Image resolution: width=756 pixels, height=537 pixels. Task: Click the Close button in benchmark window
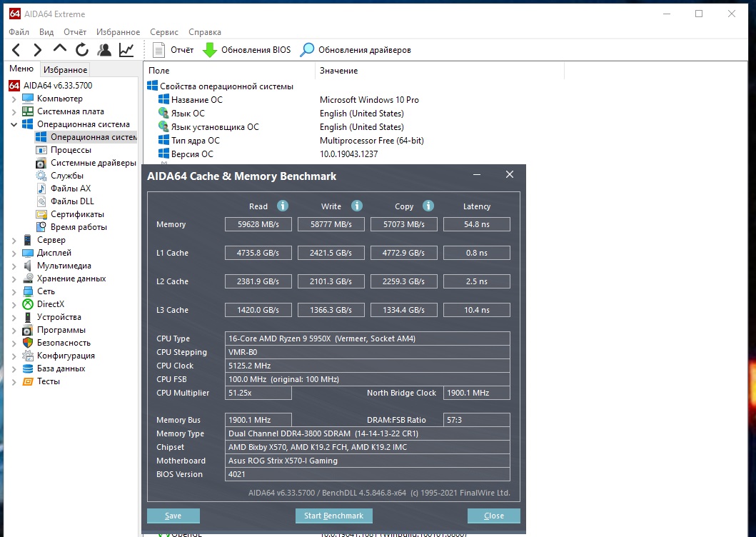tap(494, 516)
